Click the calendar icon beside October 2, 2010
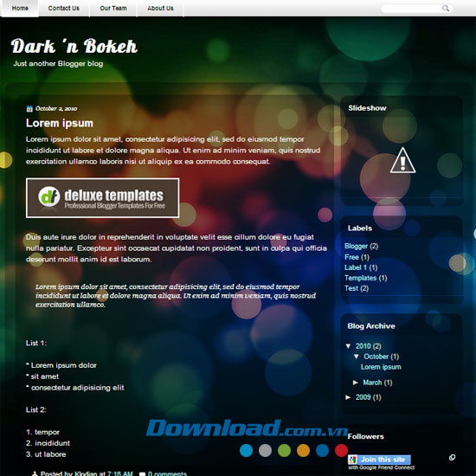476x476 pixels. pyautogui.click(x=29, y=109)
